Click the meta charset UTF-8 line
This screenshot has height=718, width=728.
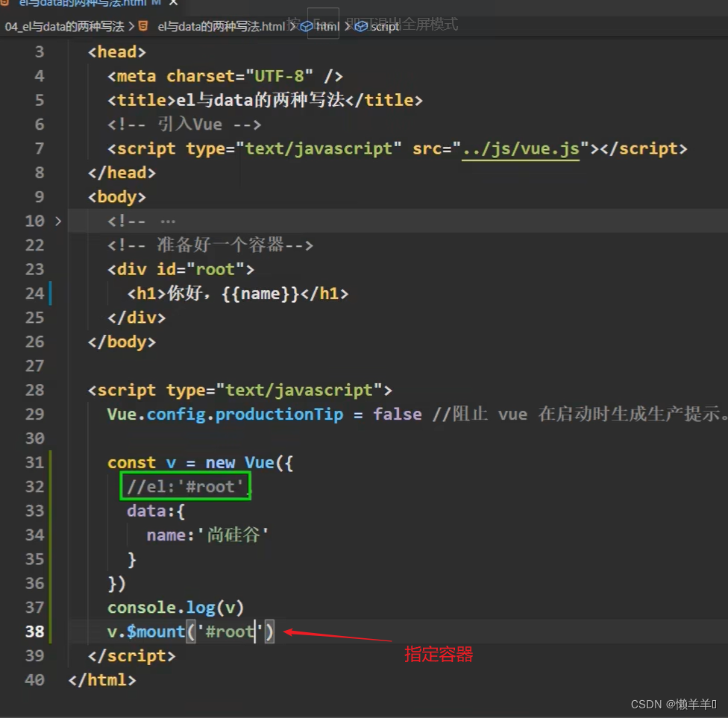(x=225, y=76)
